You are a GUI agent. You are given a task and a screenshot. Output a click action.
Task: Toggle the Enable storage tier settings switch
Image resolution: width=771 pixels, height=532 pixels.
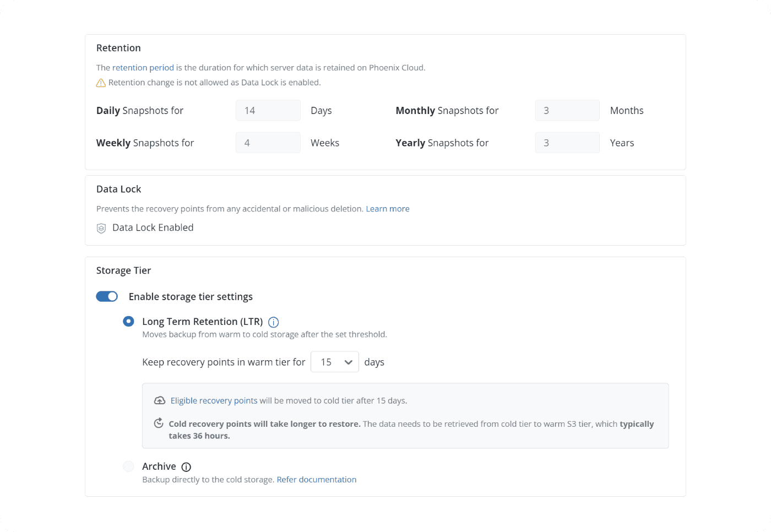coord(107,296)
